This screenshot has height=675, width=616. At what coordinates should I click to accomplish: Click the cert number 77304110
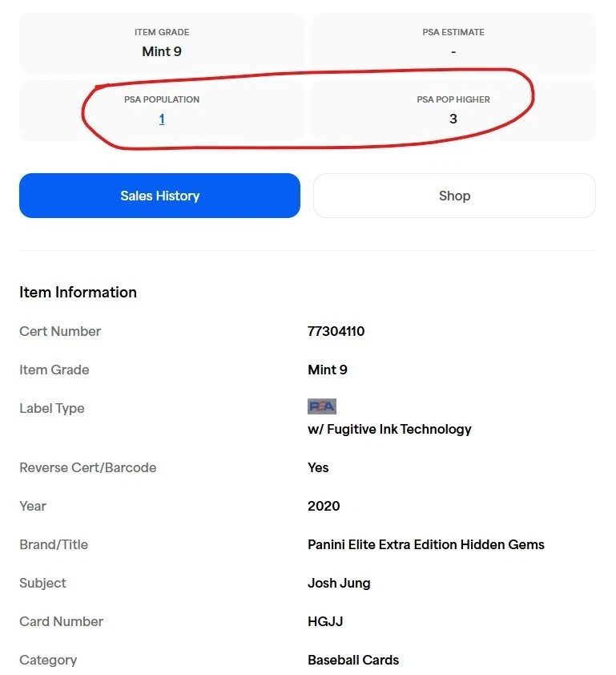coord(336,331)
